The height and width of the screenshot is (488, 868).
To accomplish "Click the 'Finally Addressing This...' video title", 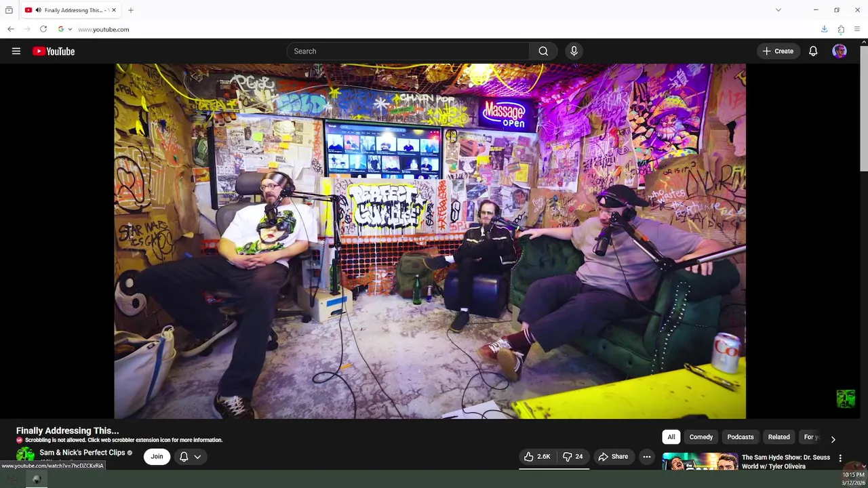I will [x=67, y=430].
